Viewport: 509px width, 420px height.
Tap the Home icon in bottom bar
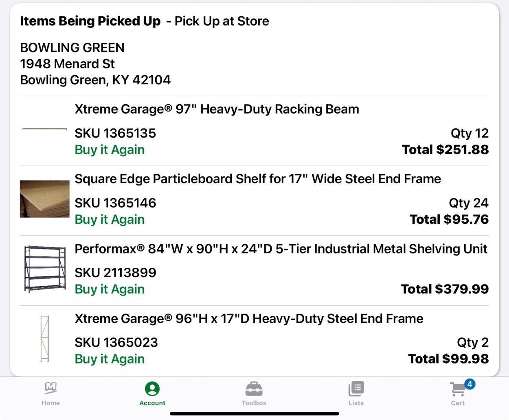(50, 389)
